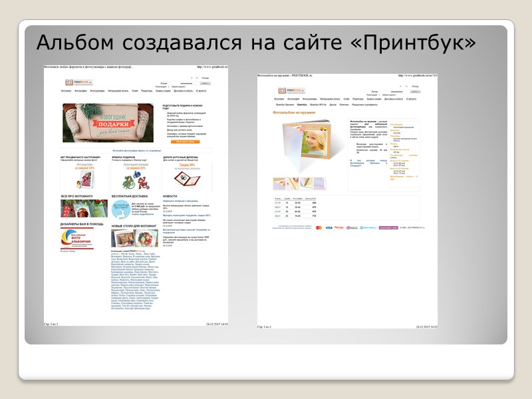532x399 pixels.
Task: Open Фотосувениры in the homepage printout menu
Action: point(97,91)
